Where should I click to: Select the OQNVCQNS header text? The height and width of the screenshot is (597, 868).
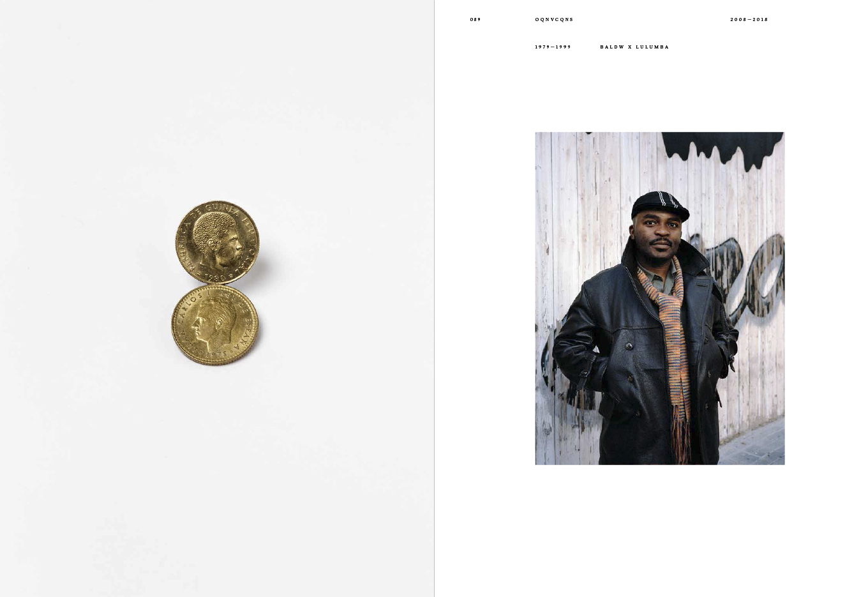point(554,20)
